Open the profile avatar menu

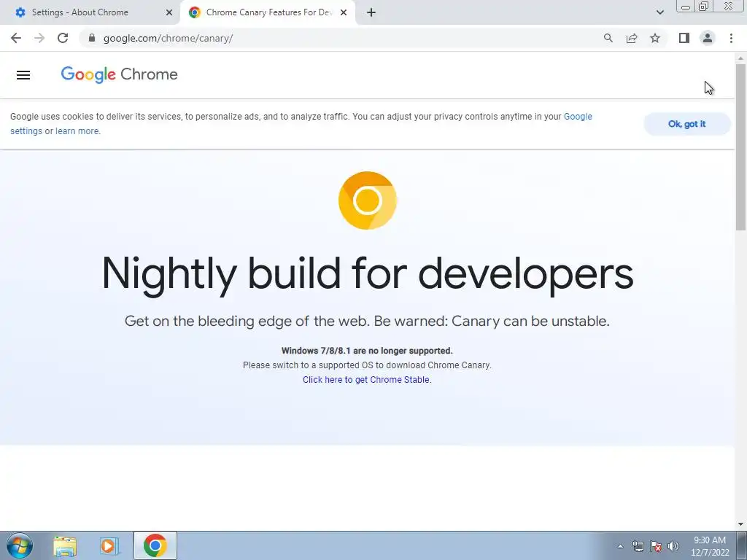coord(708,38)
